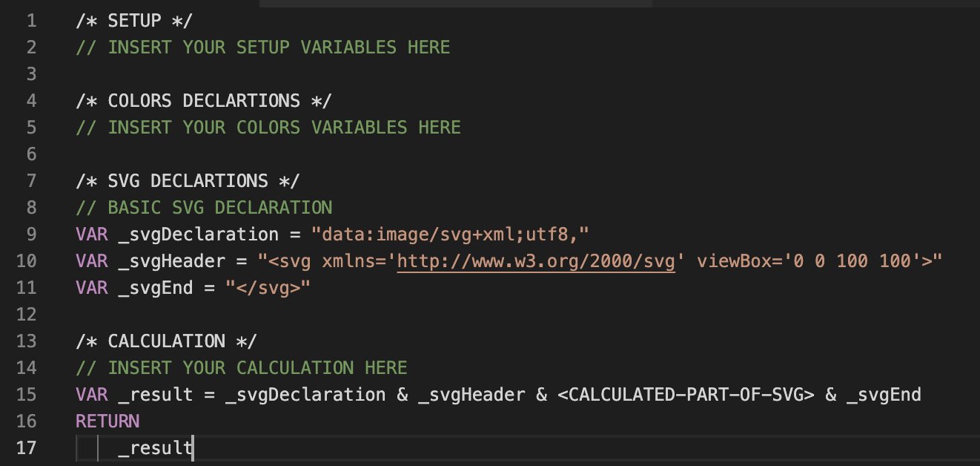980x466 pixels.
Task: Click line number 13 in the gutter
Action: coord(25,341)
